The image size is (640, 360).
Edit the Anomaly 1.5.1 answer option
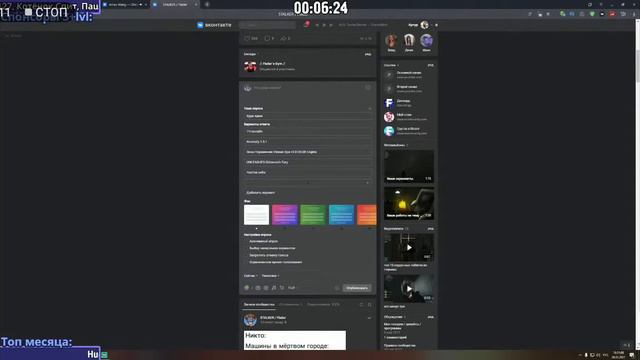click(x=308, y=142)
